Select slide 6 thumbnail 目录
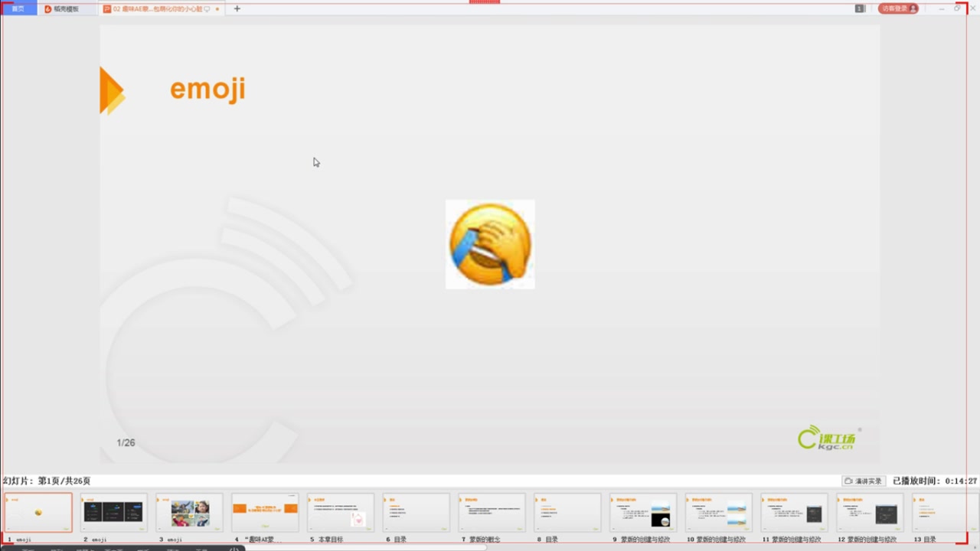Viewport: 980px width, 551px height. [416, 512]
